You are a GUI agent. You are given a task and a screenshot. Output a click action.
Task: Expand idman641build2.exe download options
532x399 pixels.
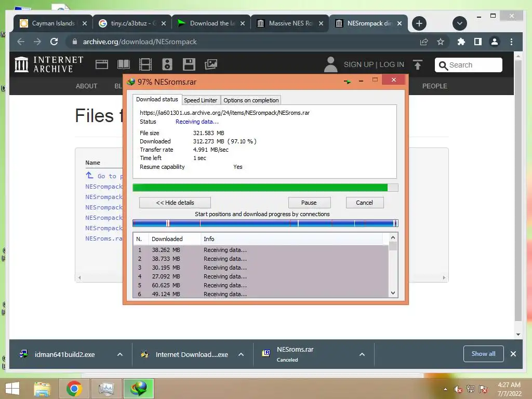pyautogui.click(x=120, y=354)
